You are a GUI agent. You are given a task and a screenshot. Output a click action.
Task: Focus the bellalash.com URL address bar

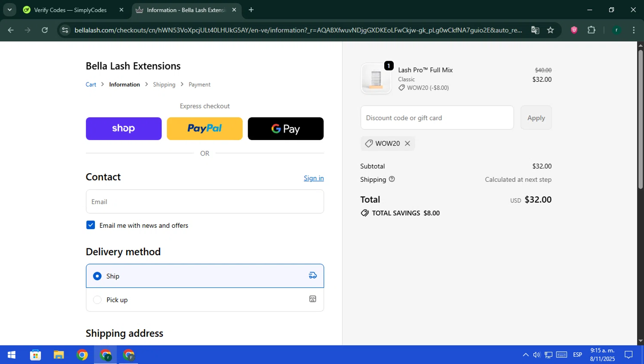coord(298,30)
